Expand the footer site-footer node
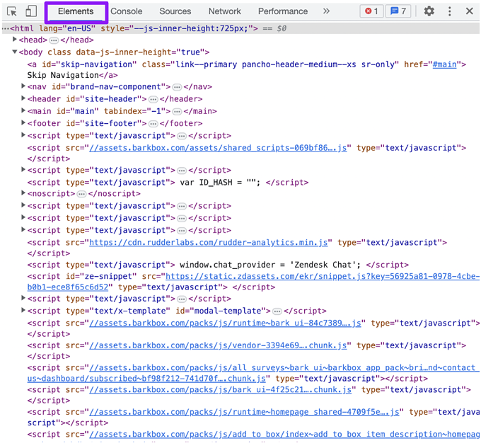This screenshot has width=481, height=448. (23, 123)
